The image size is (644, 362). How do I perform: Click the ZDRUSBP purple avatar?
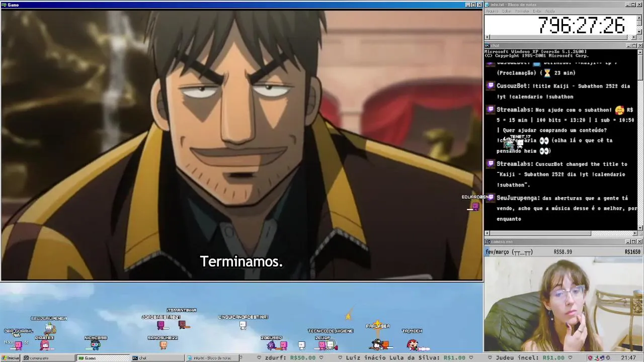(x=272, y=345)
